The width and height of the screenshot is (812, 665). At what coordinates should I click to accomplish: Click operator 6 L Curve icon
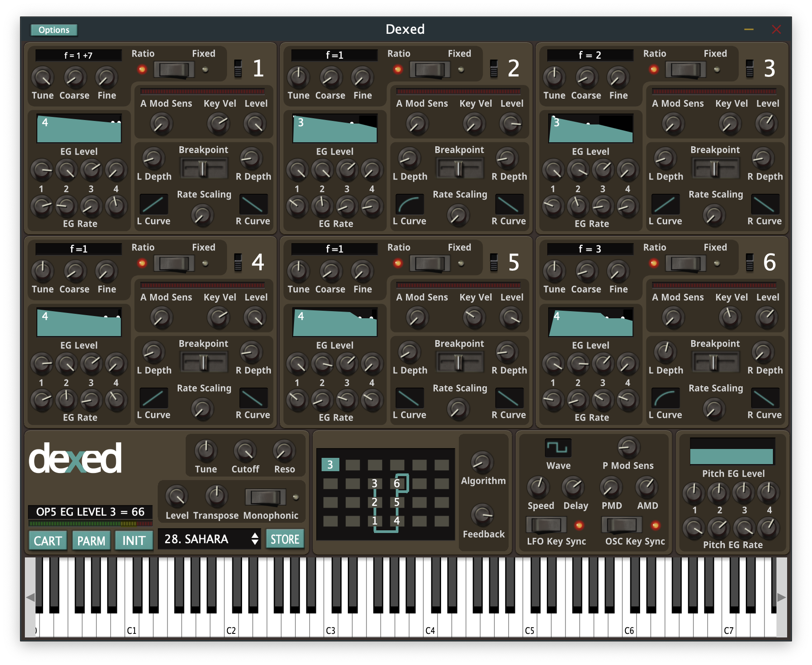coord(665,398)
